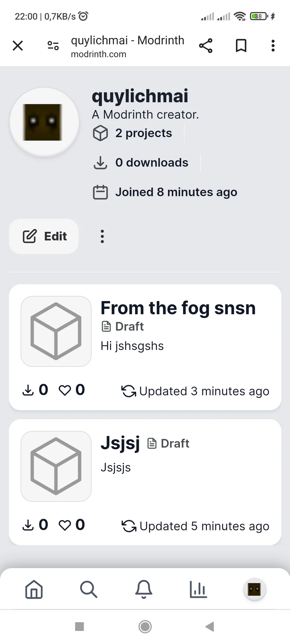Tap Android recent apps square button
This screenshot has height=644, width=290.
(79, 626)
